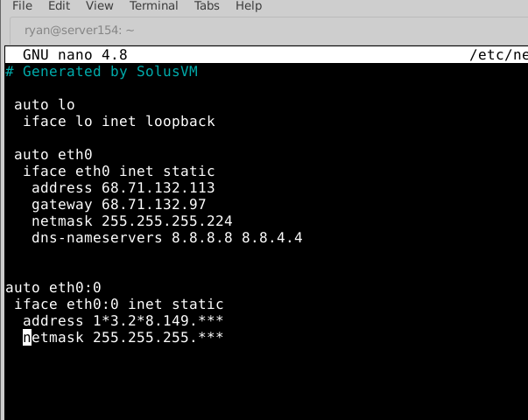Click the 'iface eth0 inet static' line
Viewport: 528px width, 420px height.
click(118, 171)
